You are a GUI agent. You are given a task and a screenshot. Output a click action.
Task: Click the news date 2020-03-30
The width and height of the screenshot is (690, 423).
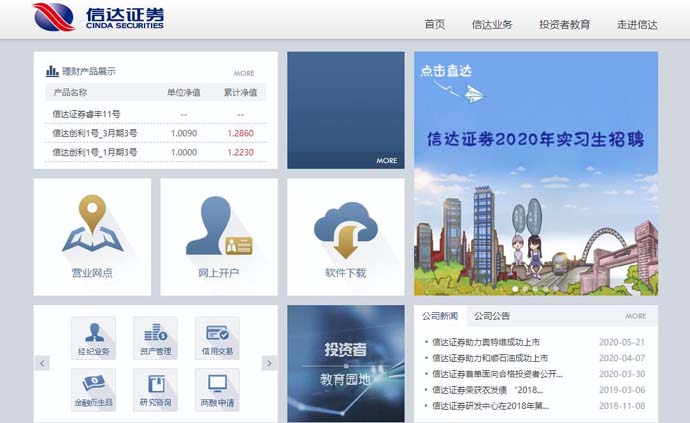click(x=622, y=374)
